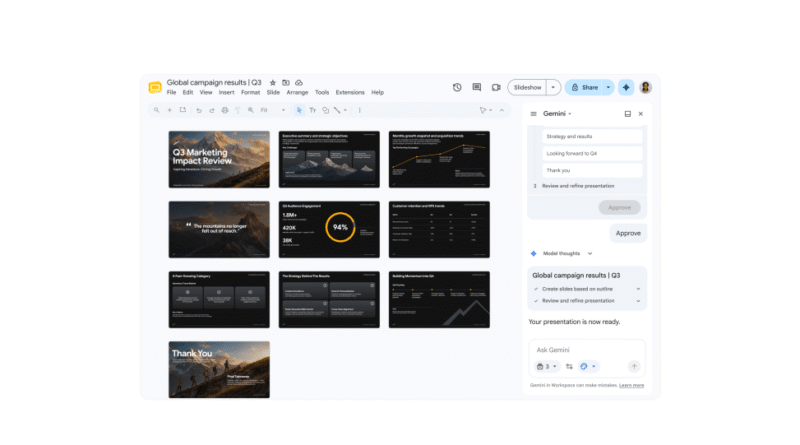Click the Share button
Viewport: 800px width, 445px height.
tap(585, 87)
